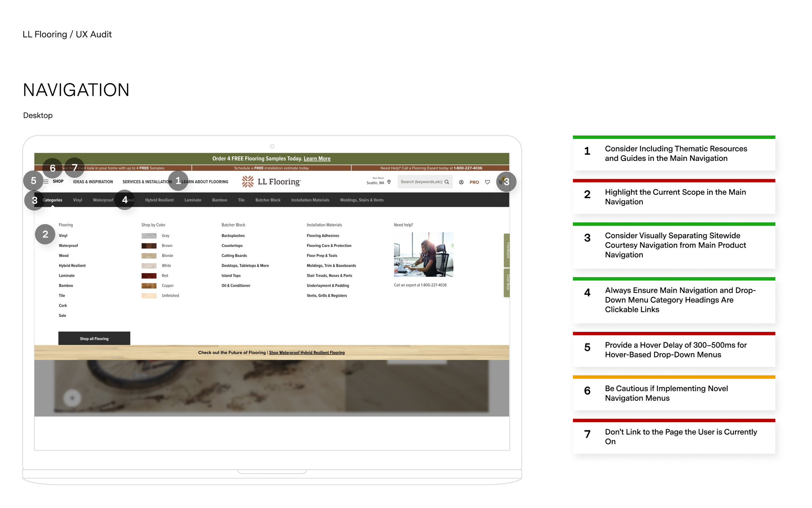This screenshot has width=812, height=508.
Task: Click the Ideas & Inspiration menu item
Action: point(93,182)
